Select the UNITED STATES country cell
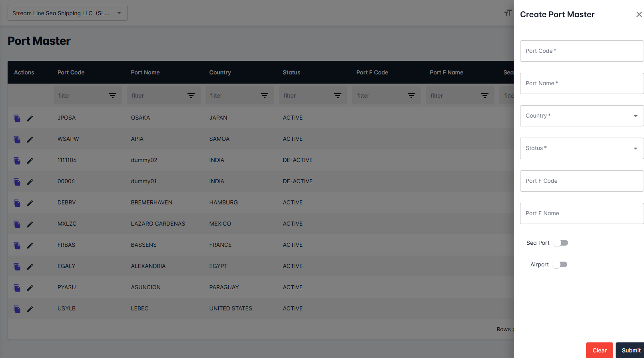The image size is (644, 358). coord(231,308)
